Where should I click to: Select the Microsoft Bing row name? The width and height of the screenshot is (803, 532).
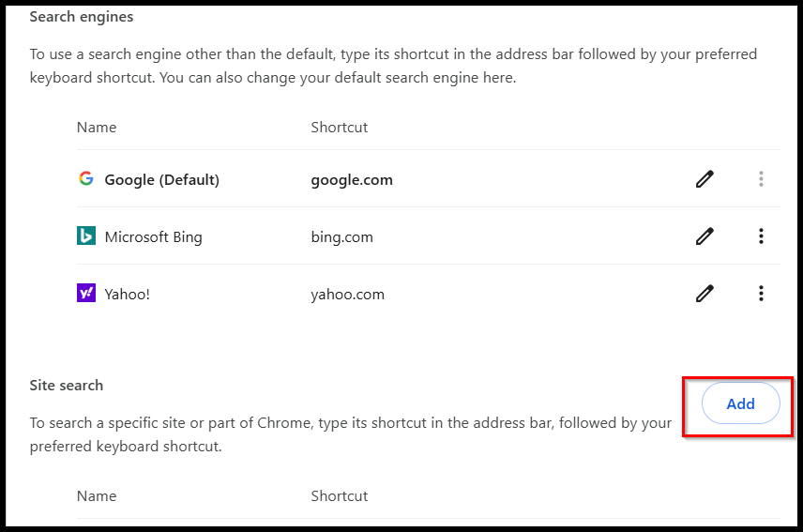pos(154,237)
